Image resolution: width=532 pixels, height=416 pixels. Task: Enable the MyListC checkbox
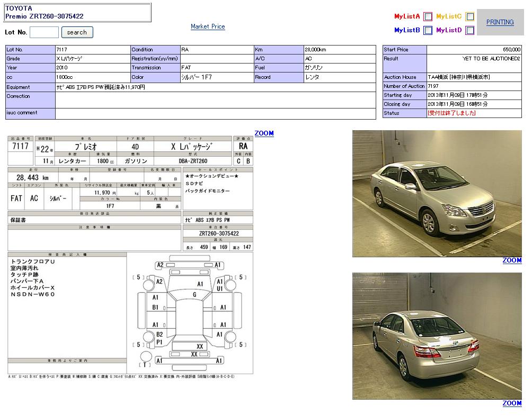tap(469, 17)
